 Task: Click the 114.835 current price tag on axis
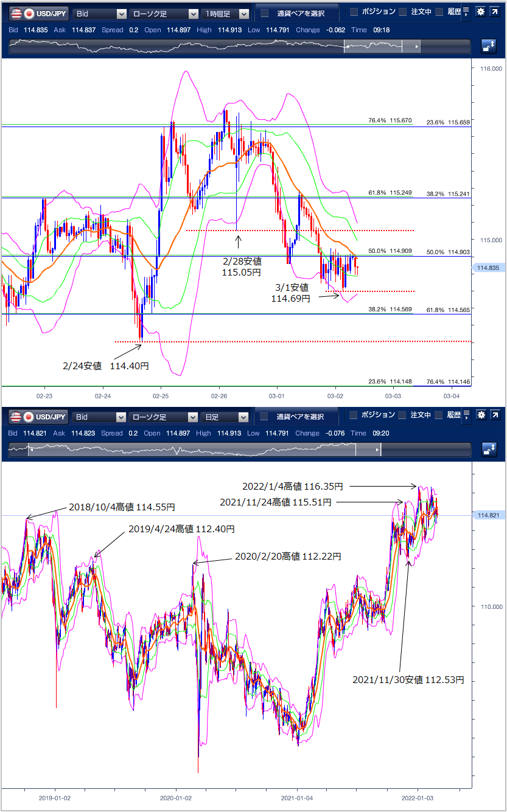pos(489,268)
